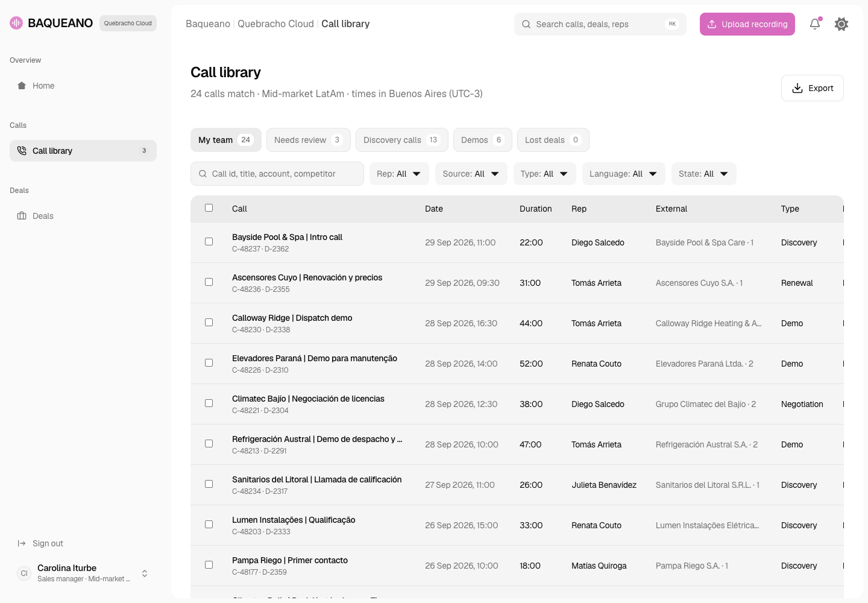
Task: Open the Rep: All filter dropdown
Action: (x=399, y=174)
